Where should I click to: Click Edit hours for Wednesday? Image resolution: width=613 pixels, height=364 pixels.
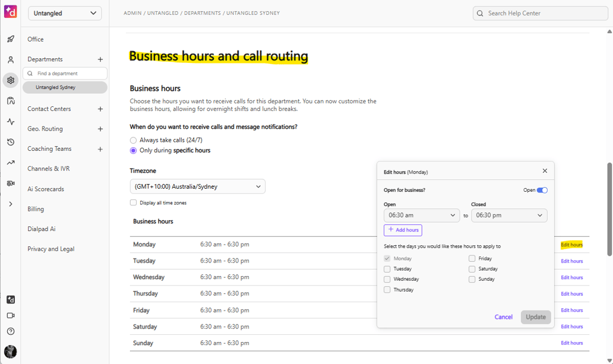click(x=571, y=277)
